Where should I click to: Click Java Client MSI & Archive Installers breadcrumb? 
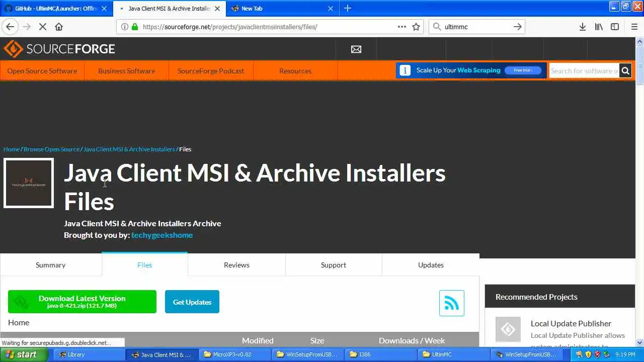(129, 149)
